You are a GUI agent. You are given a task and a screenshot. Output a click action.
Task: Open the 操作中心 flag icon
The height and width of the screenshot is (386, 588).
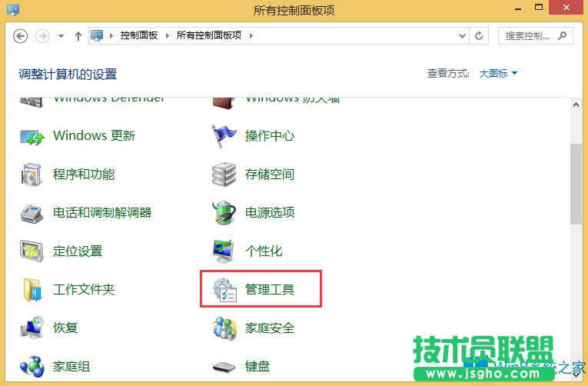pos(224,137)
